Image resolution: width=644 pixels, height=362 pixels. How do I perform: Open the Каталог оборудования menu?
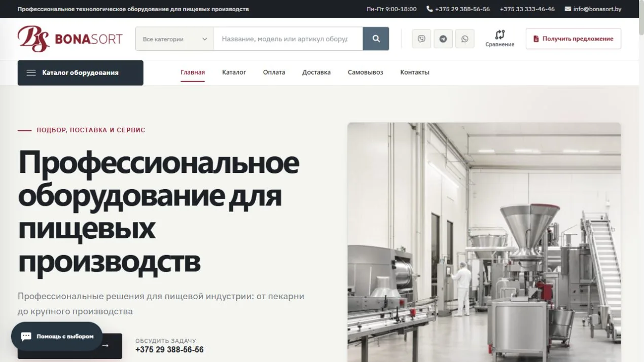80,73
